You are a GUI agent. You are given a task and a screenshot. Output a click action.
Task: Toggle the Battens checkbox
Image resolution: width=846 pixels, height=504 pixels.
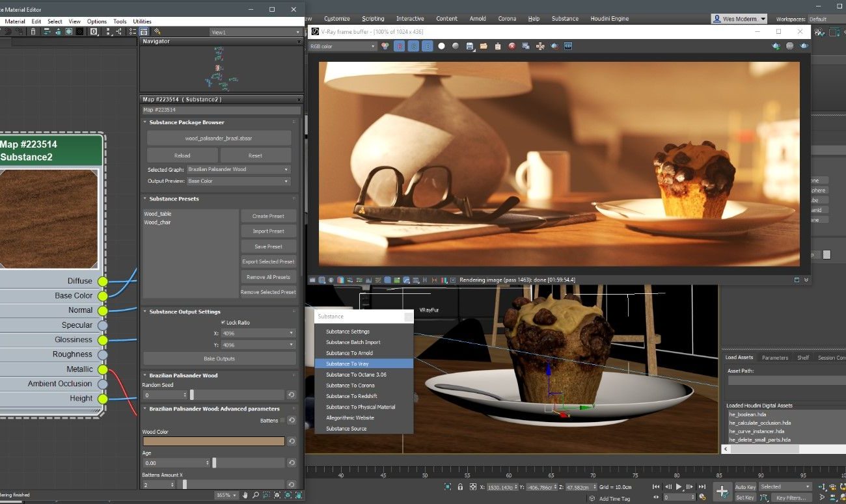click(282, 421)
